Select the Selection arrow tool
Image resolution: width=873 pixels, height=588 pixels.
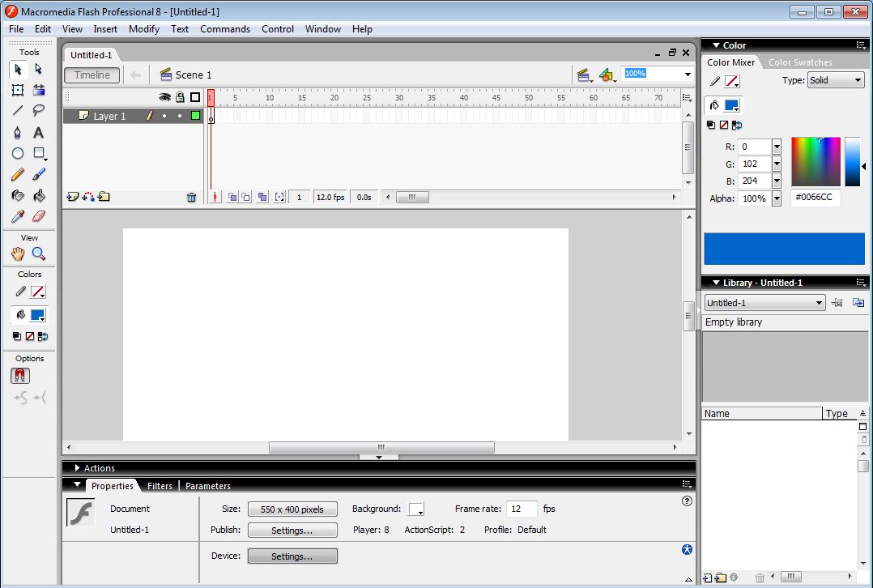18,69
